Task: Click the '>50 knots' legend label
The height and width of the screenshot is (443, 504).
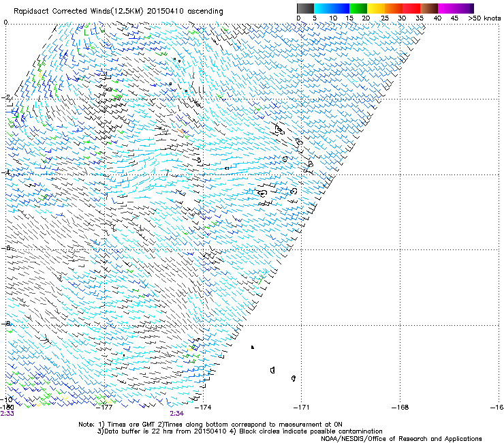Action: coord(484,18)
